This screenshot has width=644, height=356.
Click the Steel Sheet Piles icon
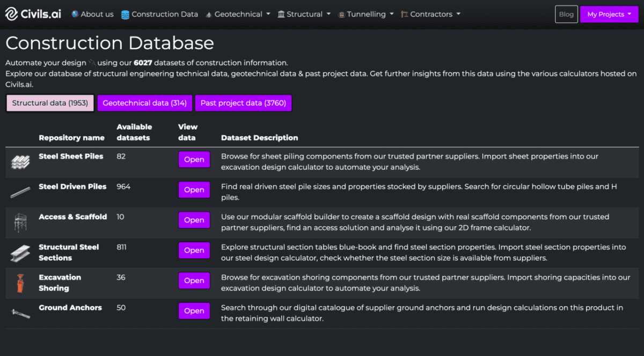click(x=20, y=162)
